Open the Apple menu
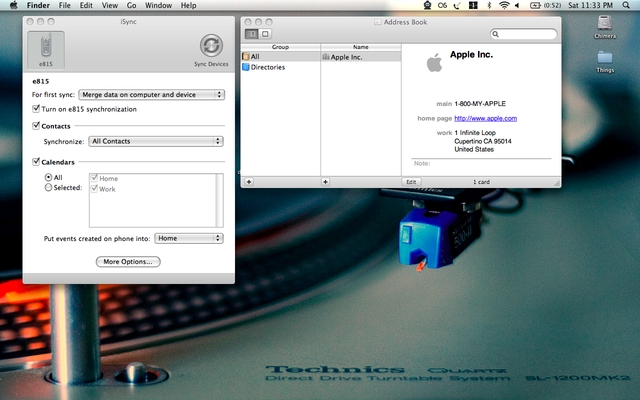 pyautogui.click(x=13, y=5)
